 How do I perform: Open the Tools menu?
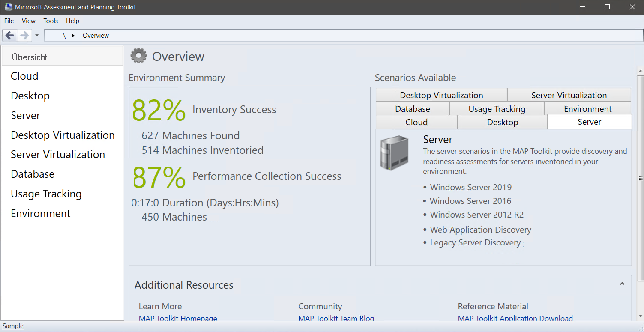pyautogui.click(x=51, y=21)
